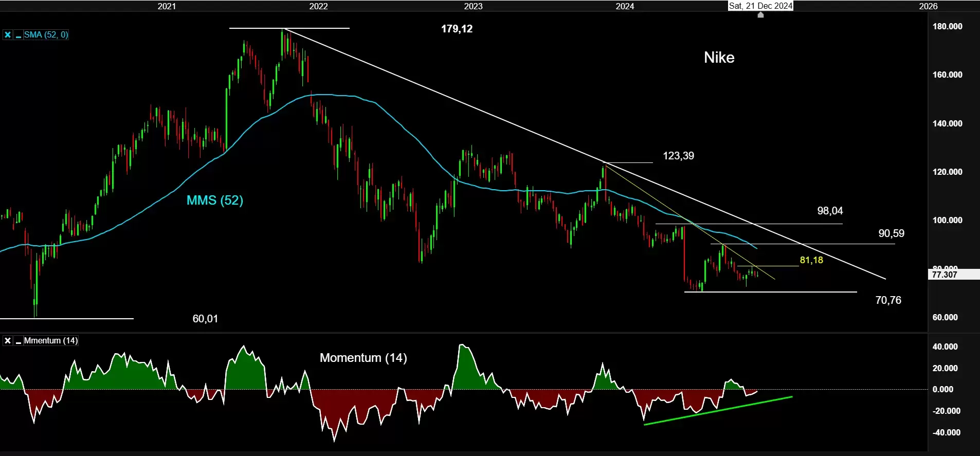Select the 60,01 low price annotation

pos(205,319)
